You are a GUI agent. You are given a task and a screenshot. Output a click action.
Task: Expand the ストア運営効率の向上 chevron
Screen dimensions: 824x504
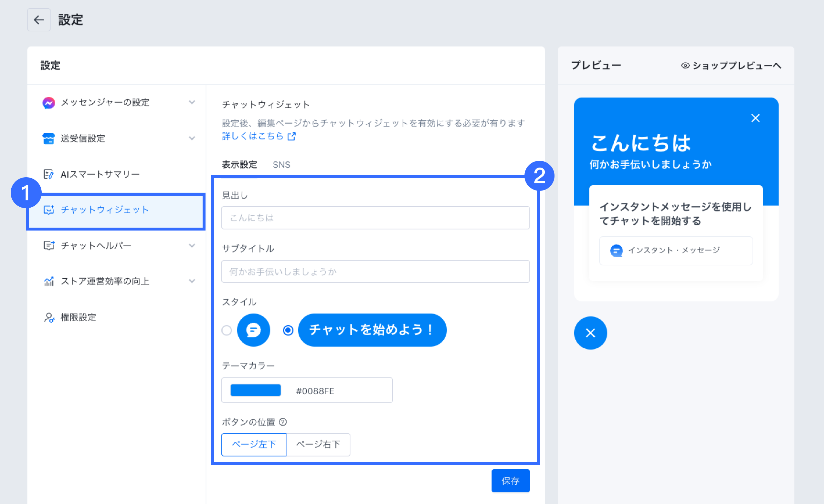point(192,281)
